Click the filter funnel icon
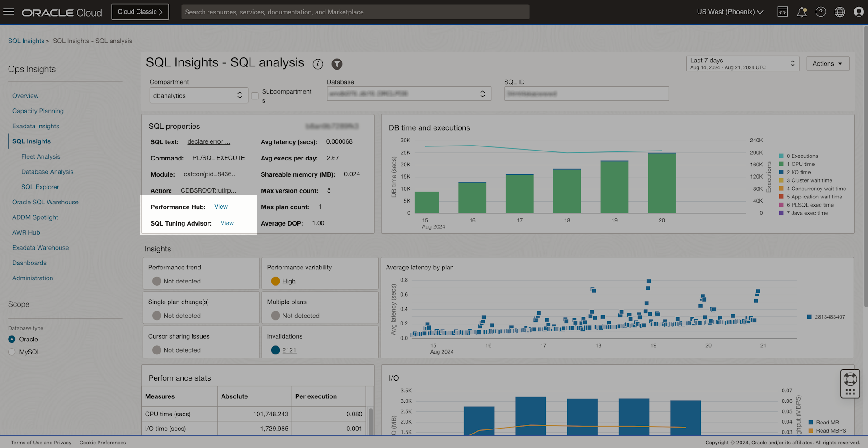868x448 pixels. [x=337, y=64]
